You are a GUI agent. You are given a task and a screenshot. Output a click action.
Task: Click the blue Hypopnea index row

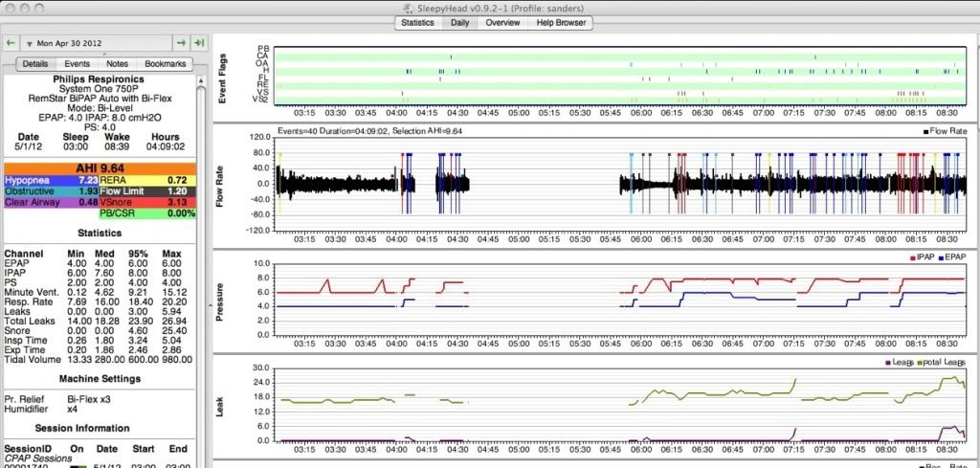pos(52,180)
